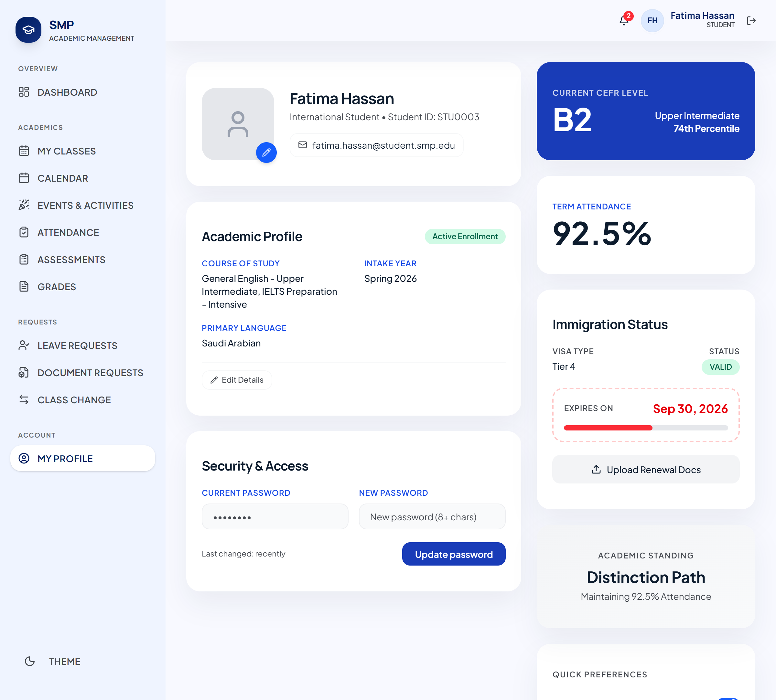Screen dimensions: 776x700
Task: Click the Leave Requests person icon
Action: pos(24,345)
